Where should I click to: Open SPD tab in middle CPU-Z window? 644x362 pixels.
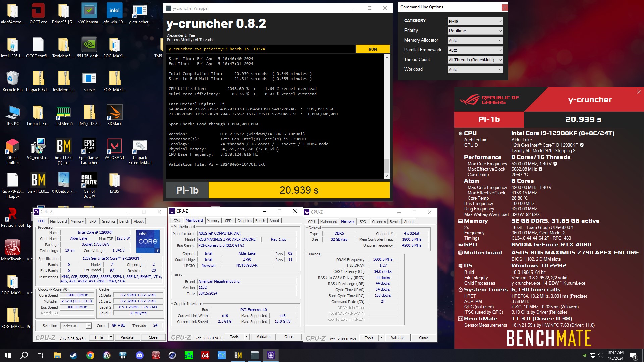pos(228,221)
